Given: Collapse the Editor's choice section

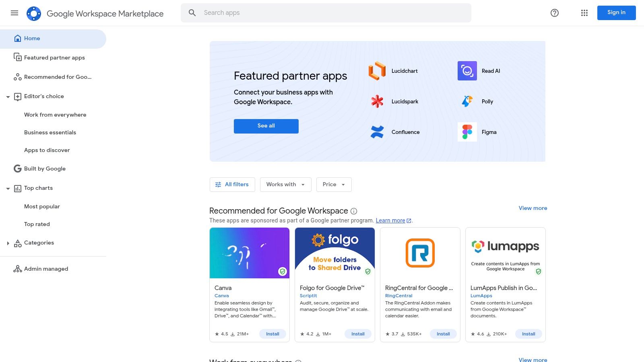Looking at the screenshot, I should tap(8, 97).
